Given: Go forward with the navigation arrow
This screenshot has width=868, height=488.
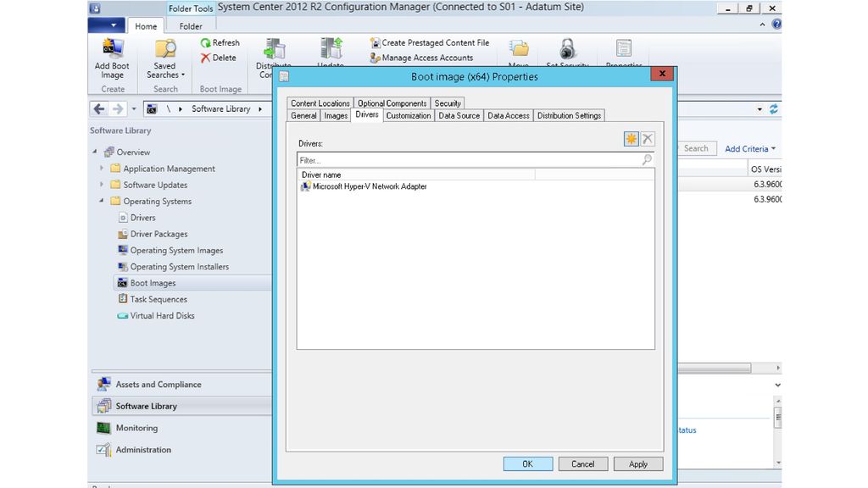Looking at the screenshot, I should 117,109.
